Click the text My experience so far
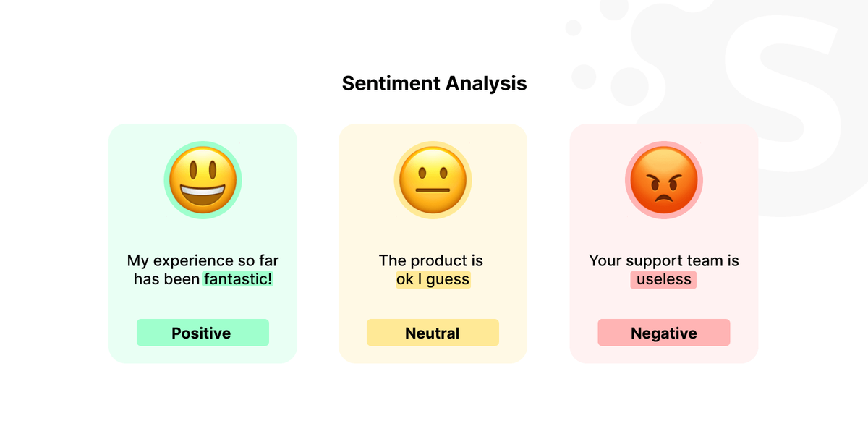Viewport: 868px width, 434px height. click(203, 260)
